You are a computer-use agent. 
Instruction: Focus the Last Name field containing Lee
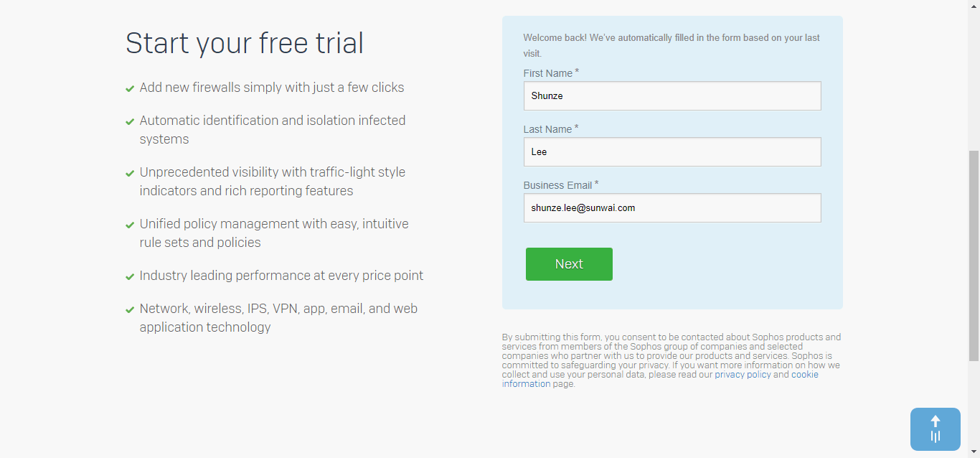coord(672,151)
